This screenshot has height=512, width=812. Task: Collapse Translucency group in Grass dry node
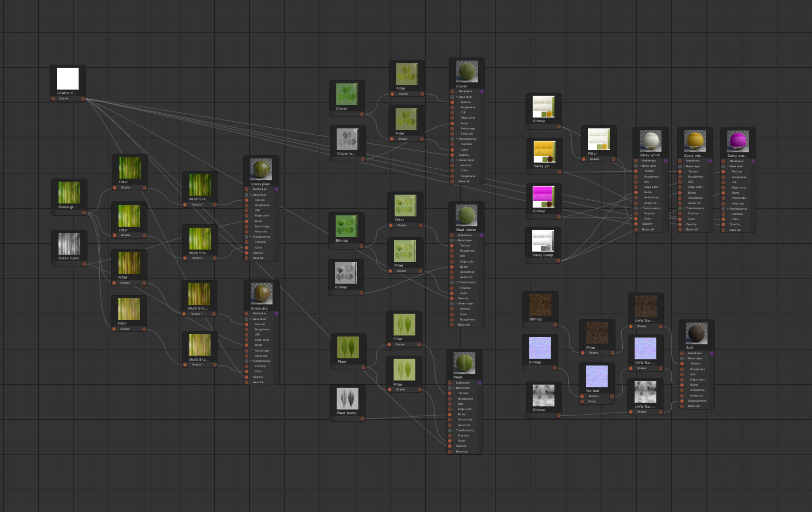coord(251,361)
